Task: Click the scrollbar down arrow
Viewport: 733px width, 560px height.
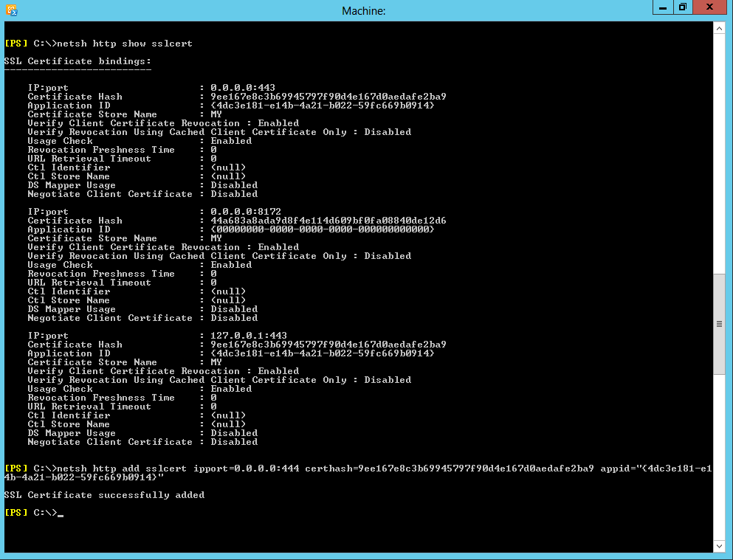Action: (x=719, y=545)
